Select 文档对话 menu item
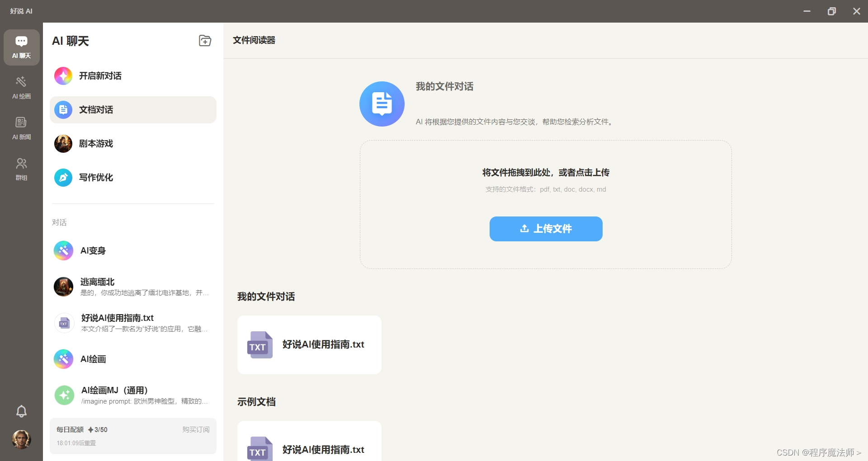The width and height of the screenshot is (868, 461). (x=133, y=110)
